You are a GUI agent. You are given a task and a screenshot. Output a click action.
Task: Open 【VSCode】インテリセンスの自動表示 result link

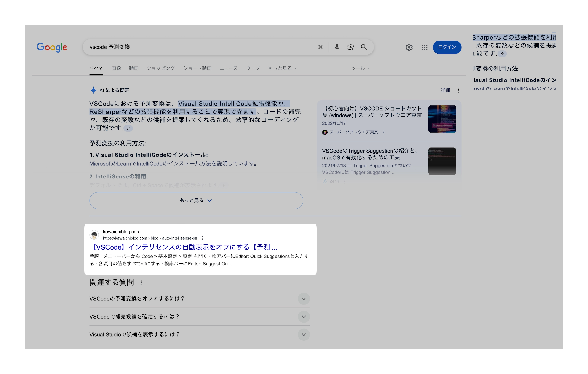[x=185, y=247]
